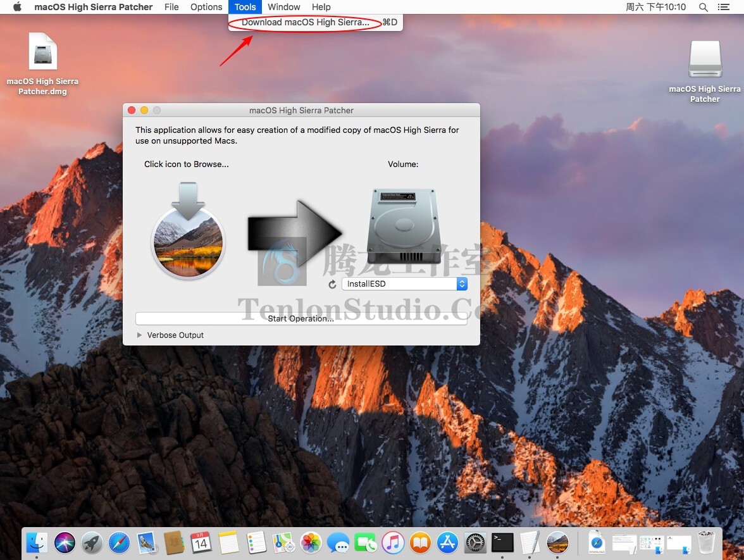The height and width of the screenshot is (560, 744).
Task: Open the second minimized window thumbnail in dock
Action: (652, 544)
